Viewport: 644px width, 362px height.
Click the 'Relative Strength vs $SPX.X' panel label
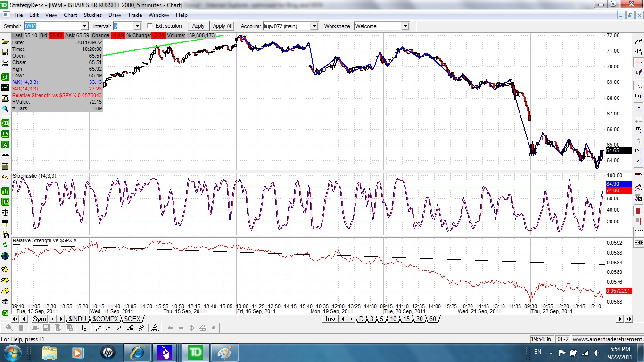tap(45, 240)
